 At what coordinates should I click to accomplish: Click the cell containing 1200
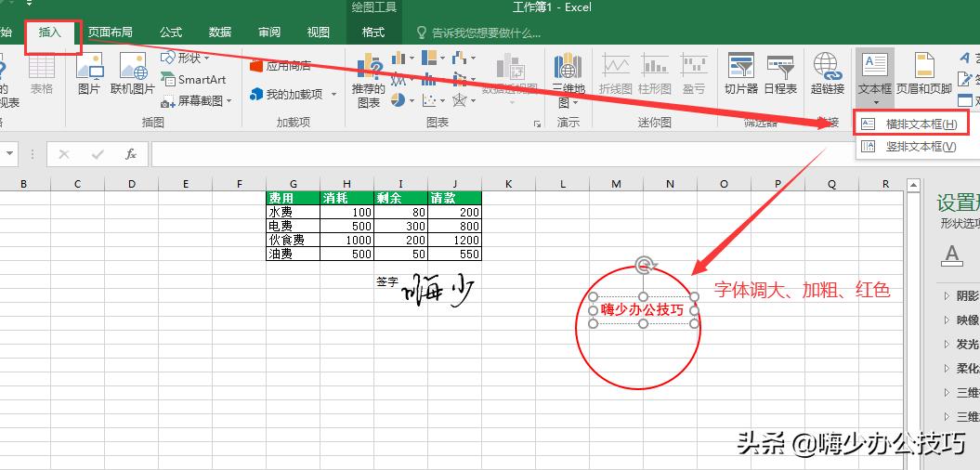pyautogui.click(x=455, y=240)
